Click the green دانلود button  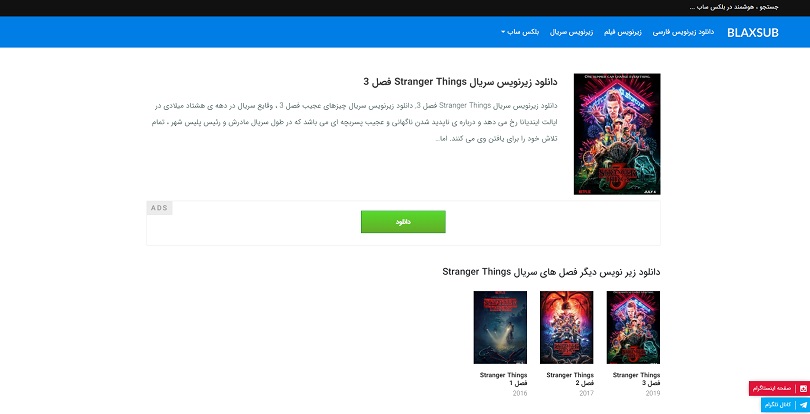click(403, 222)
